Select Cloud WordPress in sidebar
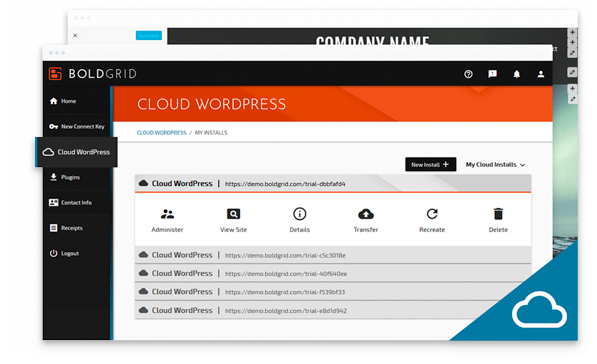This screenshot has height=364, width=597. [x=77, y=152]
